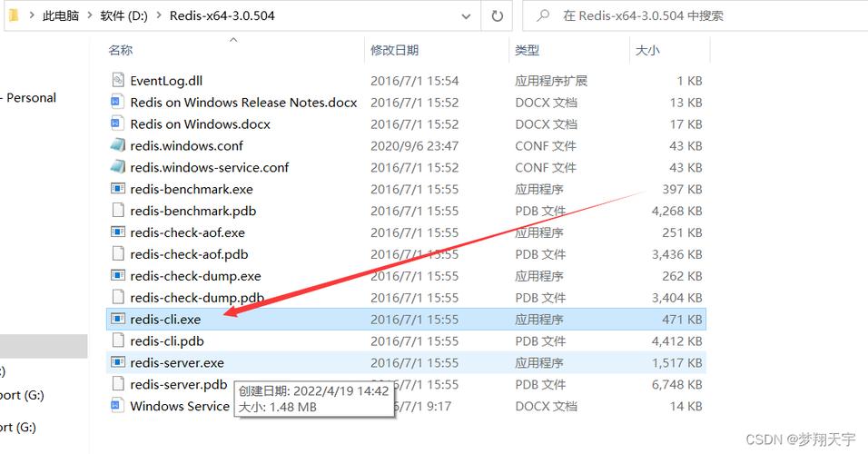Click the 2020/9/6 23:47 modified date
Viewport: 868px width, 454px height.
click(x=414, y=145)
